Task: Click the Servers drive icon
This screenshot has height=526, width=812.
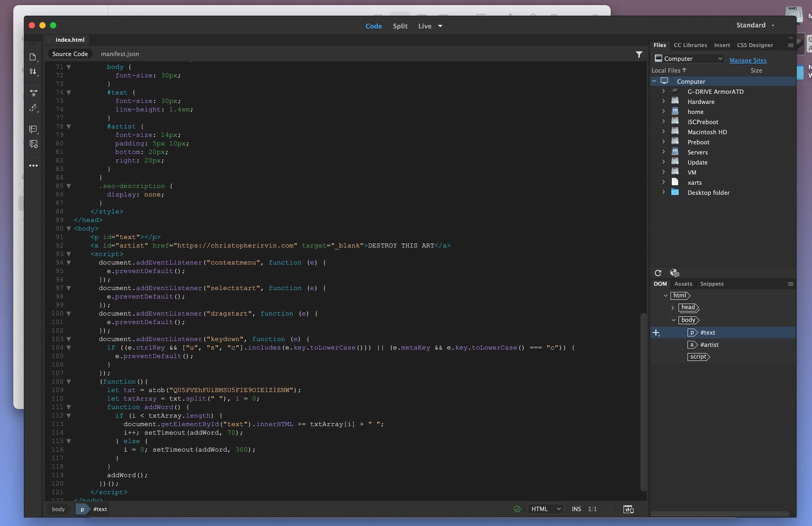Action: pyautogui.click(x=675, y=151)
